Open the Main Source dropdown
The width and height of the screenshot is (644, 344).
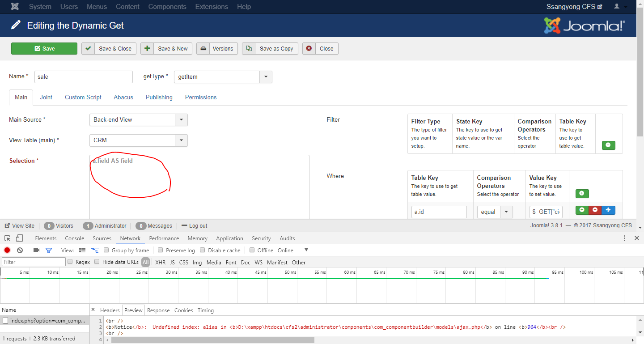click(138, 119)
